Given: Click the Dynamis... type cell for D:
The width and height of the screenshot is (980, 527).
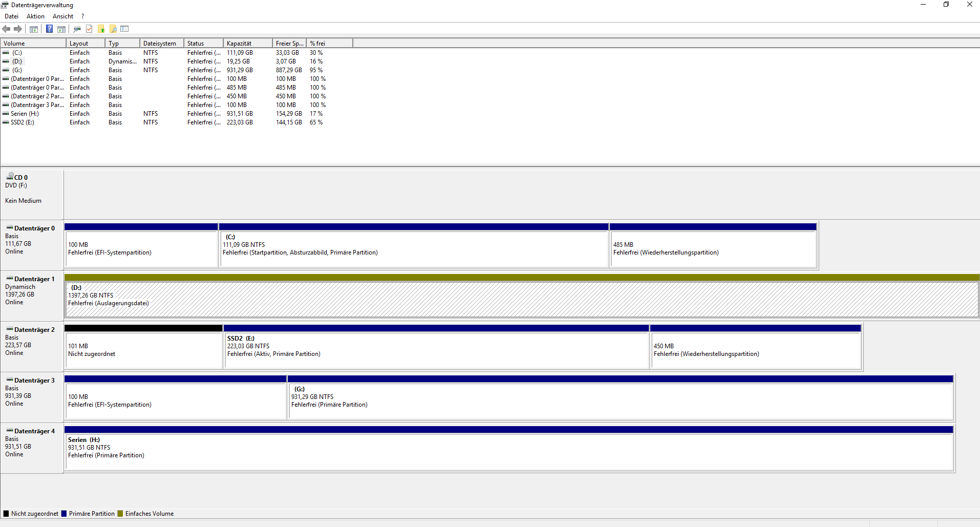Looking at the screenshot, I should pos(122,61).
